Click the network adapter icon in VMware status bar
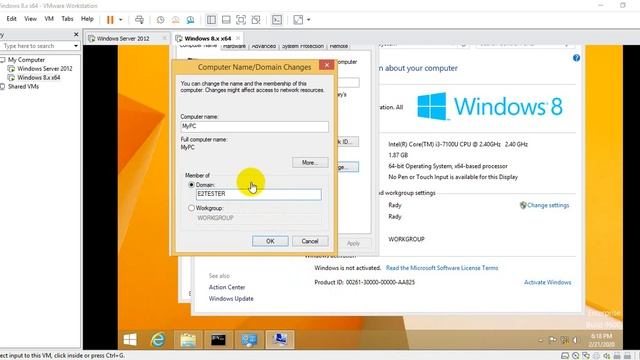Screen dimensions: 640x360 [x=586, y=356]
